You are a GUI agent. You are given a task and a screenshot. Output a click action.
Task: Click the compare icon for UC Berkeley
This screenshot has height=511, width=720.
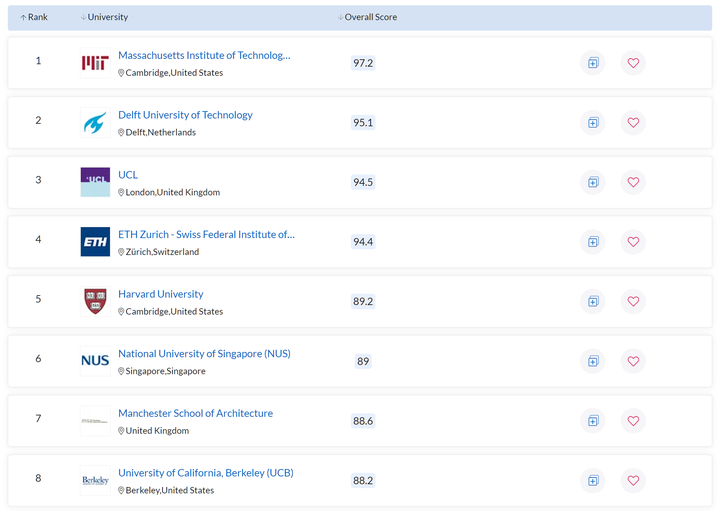pyautogui.click(x=593, y=480)
